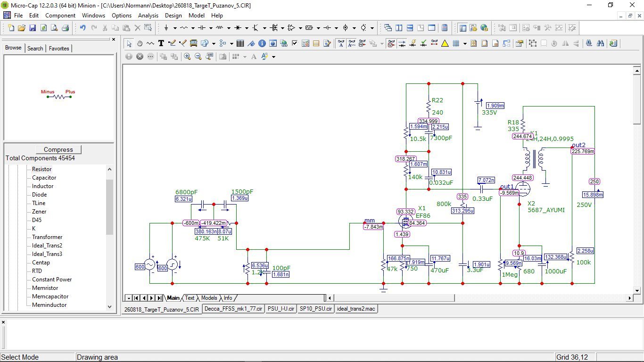
Task: Open the transistor dropdown arrow
Action: click(264, 28)
